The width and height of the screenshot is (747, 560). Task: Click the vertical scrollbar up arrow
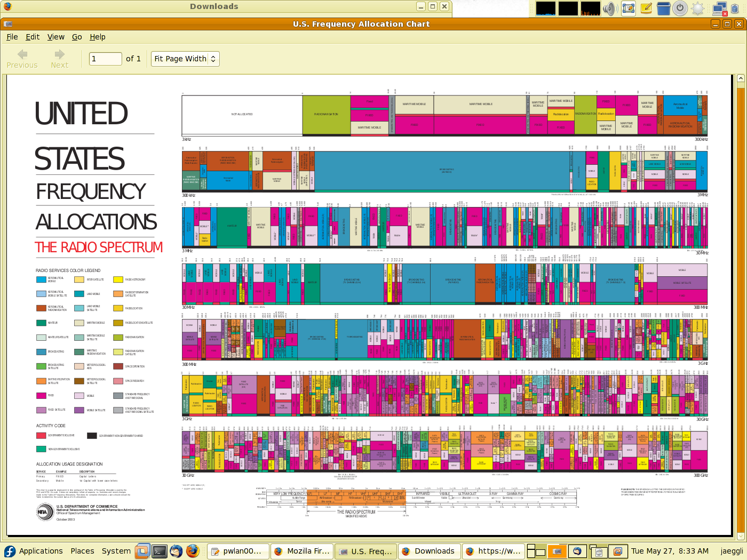pyautogui.click(x=741, y=78)
